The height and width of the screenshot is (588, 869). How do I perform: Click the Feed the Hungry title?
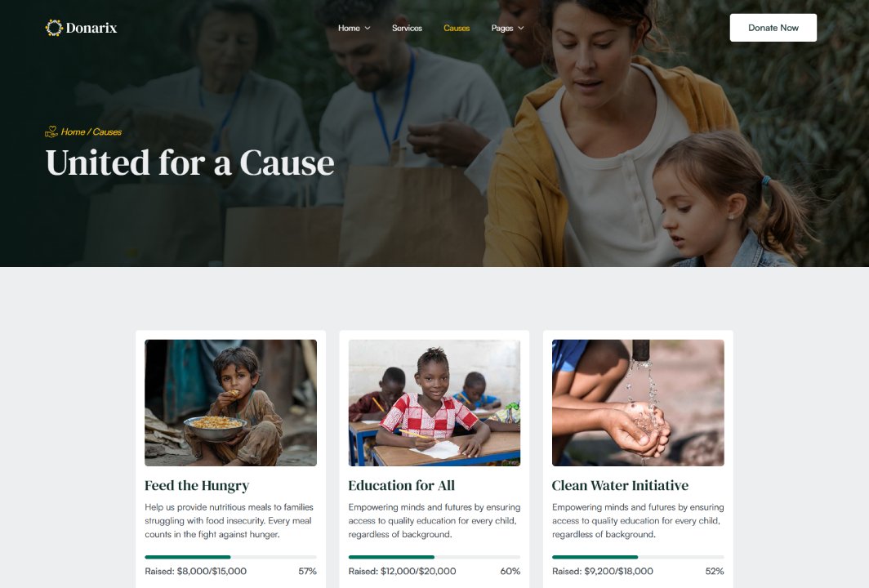[x=197, y=485]
